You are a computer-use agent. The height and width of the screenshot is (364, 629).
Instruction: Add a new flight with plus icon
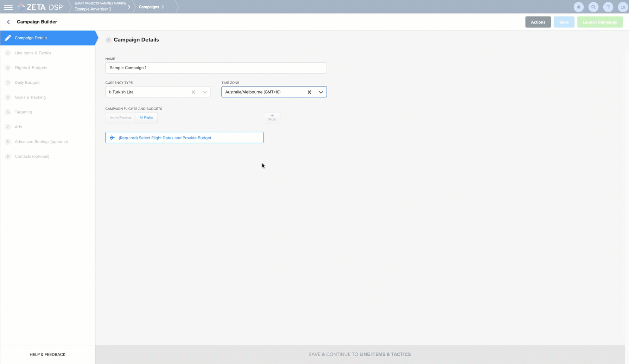(272, 117)
